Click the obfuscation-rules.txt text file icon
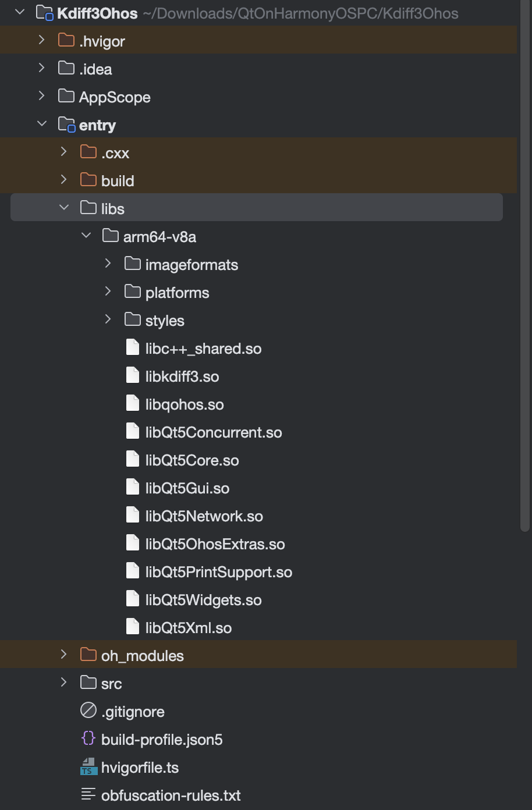532x810 pixels. (x=88, y=794)
